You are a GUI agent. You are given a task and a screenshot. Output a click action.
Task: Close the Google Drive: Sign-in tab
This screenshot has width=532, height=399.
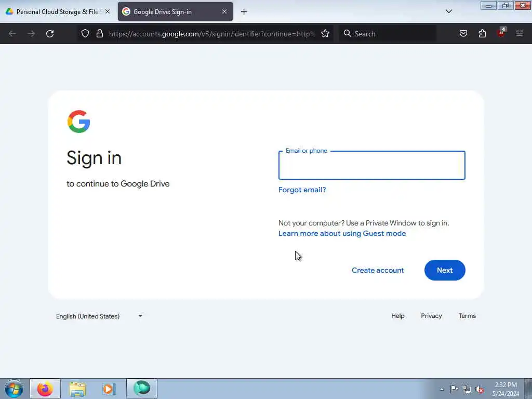tap(224, 11)
